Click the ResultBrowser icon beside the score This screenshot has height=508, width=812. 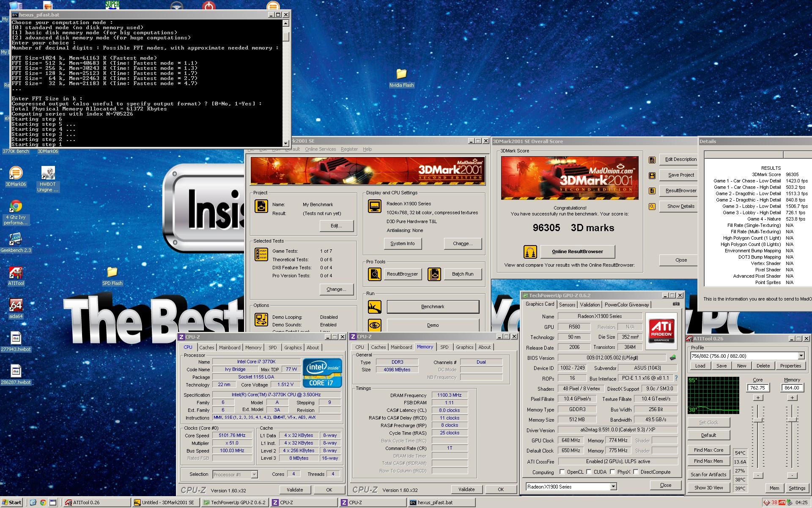652,191
